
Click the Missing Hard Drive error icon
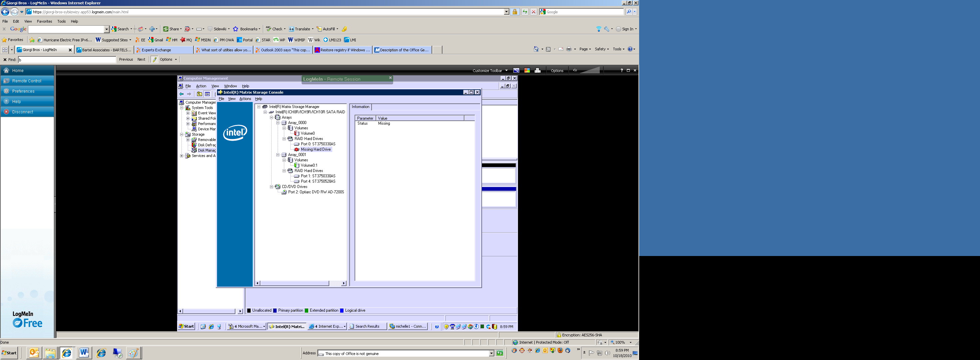296,149
